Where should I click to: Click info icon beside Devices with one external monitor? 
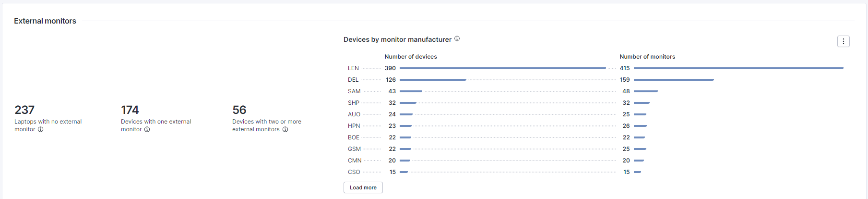pos(147,129)
